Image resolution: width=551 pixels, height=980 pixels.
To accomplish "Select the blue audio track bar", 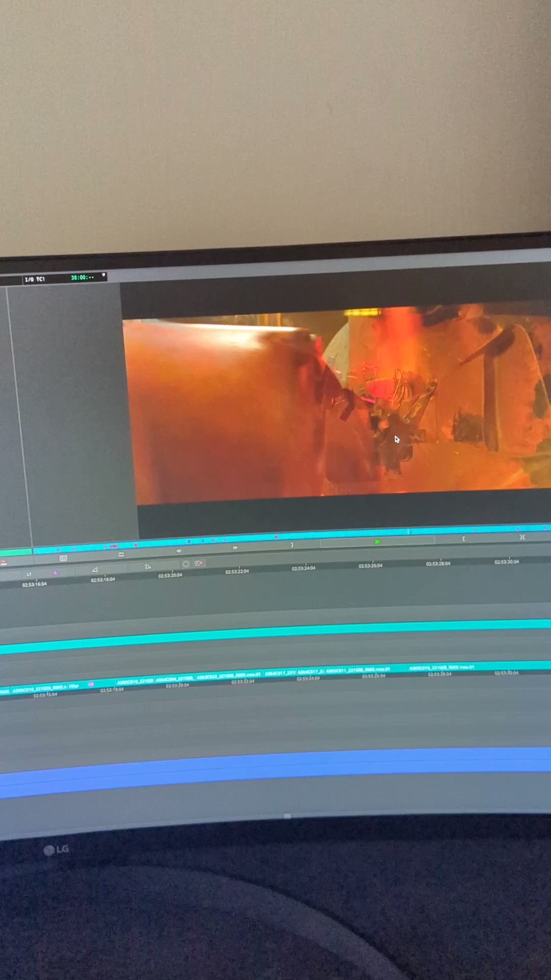I will (x=275, y=772).
